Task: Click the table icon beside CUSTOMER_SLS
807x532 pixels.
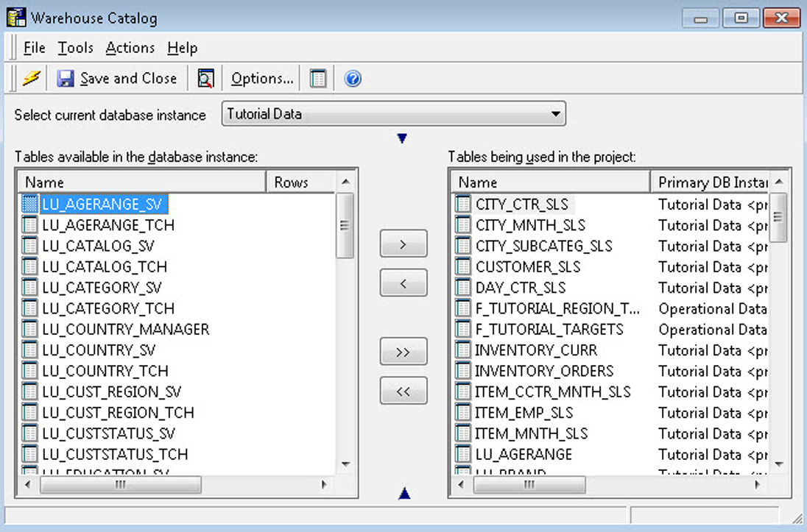Action: click(463, 266)
